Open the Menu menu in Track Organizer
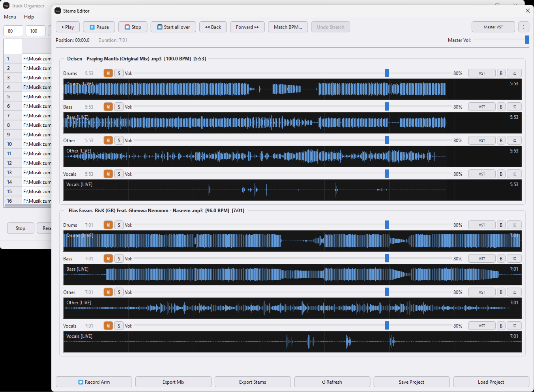Image resolution: width=534 pixels, height=392 pixels. [x=10, y=17]
